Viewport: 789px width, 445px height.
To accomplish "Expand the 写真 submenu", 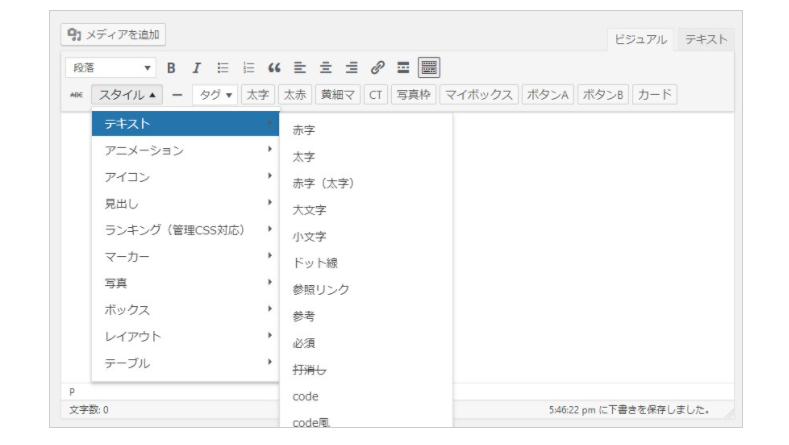I will [185, 283].
